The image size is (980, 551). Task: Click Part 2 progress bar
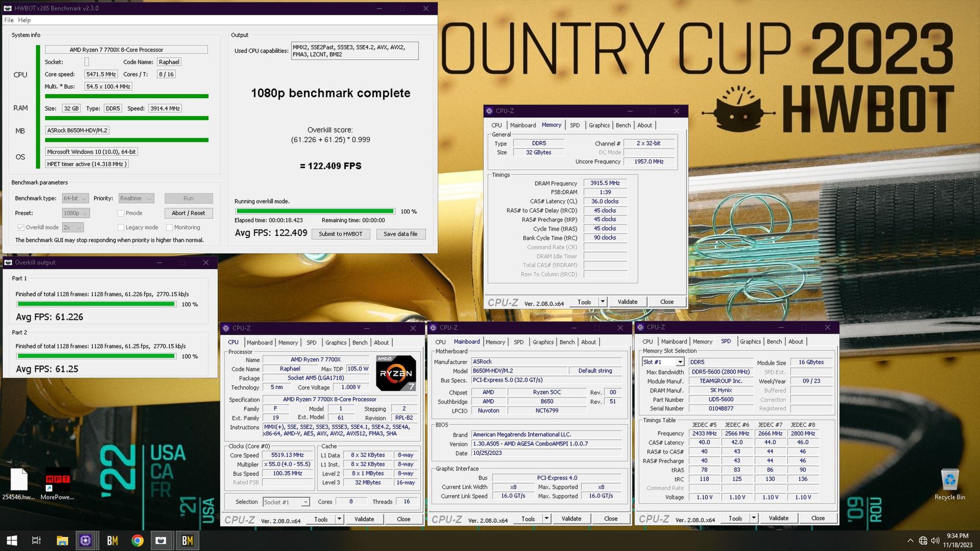[x=96, y=356]
